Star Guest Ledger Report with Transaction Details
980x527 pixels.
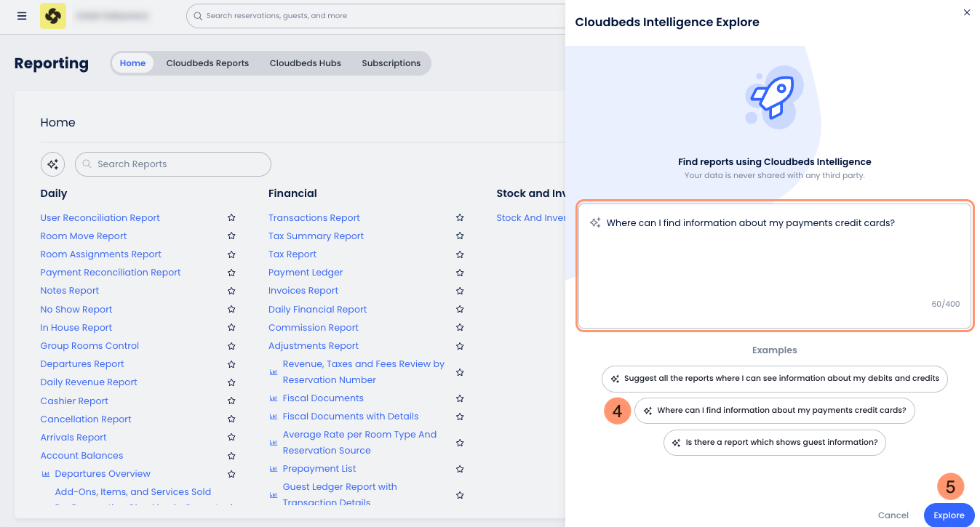460,495
